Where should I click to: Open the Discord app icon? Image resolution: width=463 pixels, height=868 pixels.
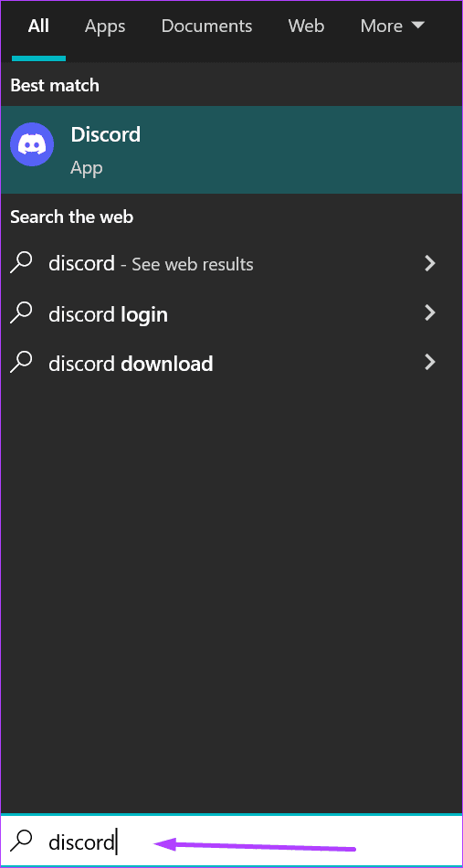pyautogui.click(x=32, y=144)
